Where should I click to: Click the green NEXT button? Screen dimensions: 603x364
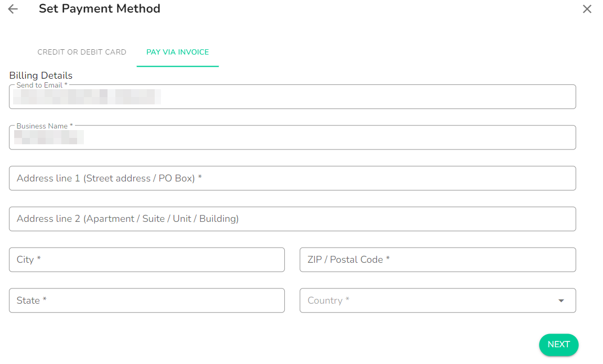[558, 345]
